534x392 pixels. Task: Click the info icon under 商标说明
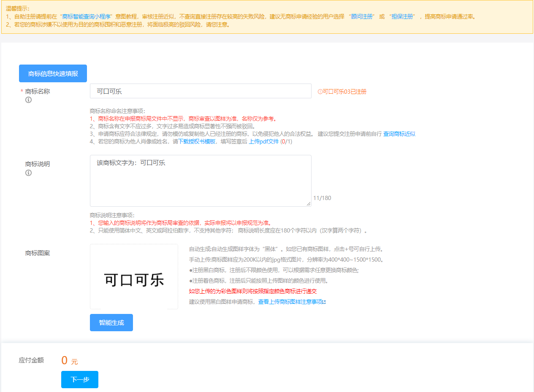point(29,173)
